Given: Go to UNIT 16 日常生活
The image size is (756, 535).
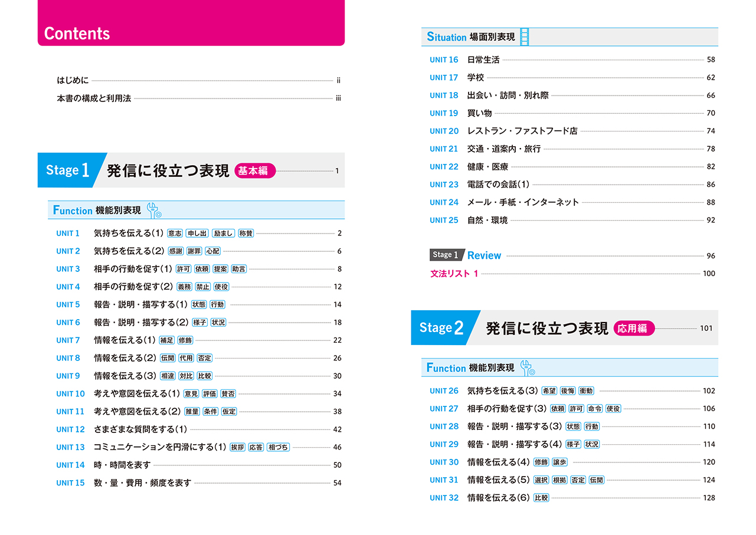Looking at the screenshot, I should [x=572, y=60].
